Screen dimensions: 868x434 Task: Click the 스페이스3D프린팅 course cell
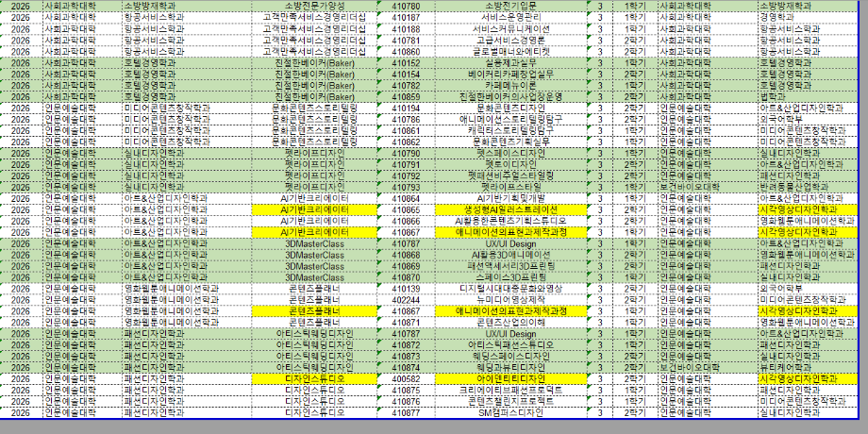click(x=509, y=278)
